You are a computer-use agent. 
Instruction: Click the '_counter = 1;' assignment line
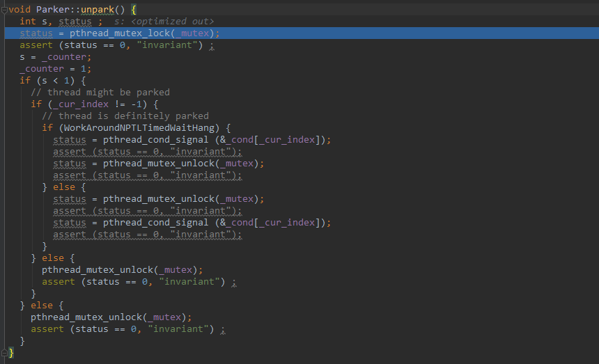point(56,69)
